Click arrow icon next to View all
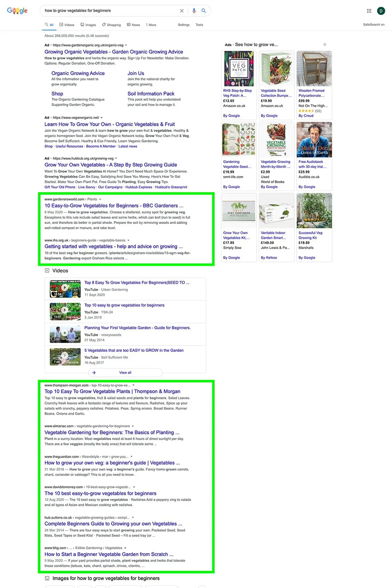The height and width of the screenshot is (588, 392). coord(94,372)
